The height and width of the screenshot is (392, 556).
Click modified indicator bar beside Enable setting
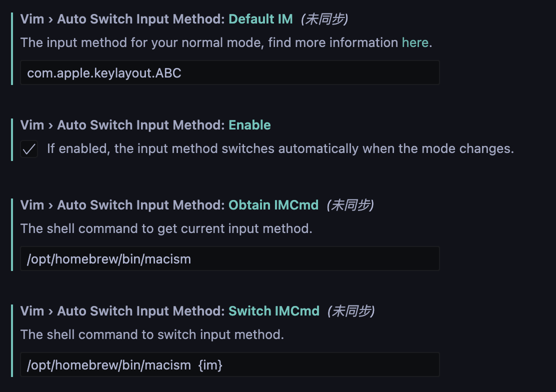(11, 140)
